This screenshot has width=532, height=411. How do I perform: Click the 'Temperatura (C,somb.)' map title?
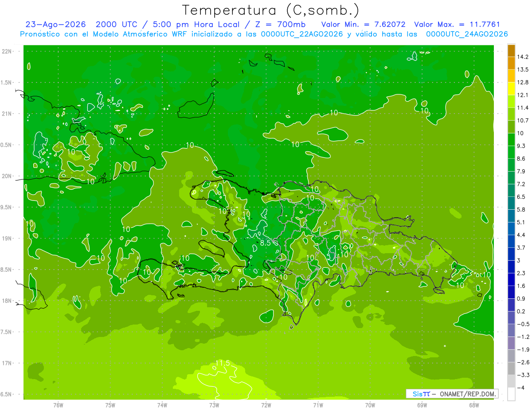[271, 10]
